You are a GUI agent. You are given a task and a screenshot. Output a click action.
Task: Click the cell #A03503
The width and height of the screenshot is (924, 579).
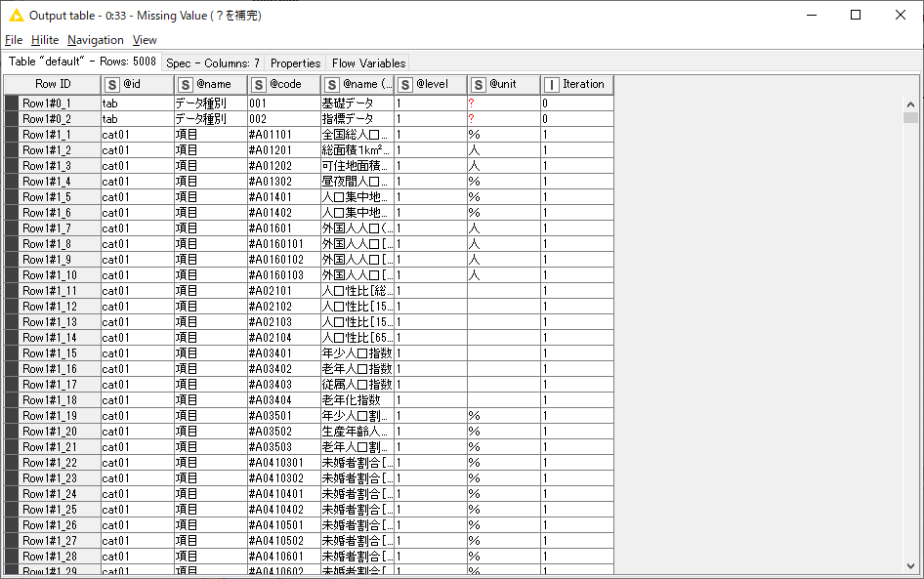(284, 447)
